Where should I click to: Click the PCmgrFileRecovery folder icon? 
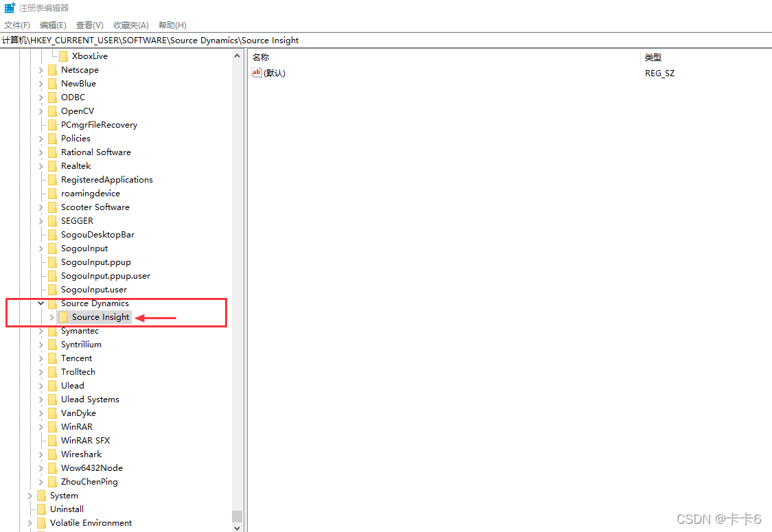pos(53,125)
